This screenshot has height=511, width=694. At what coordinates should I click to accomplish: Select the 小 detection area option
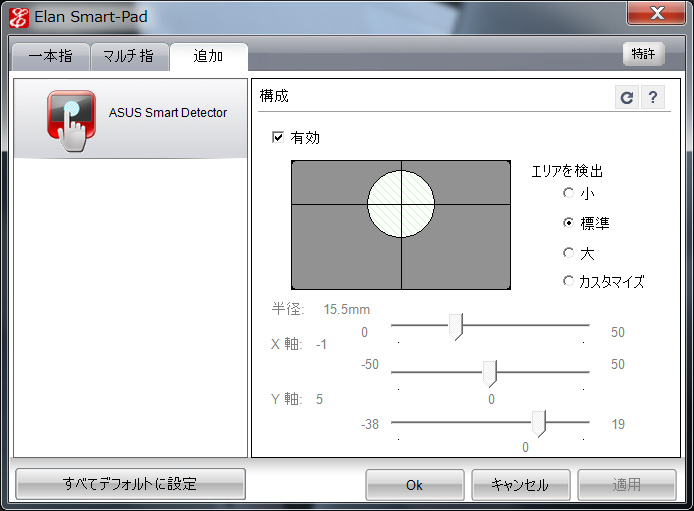pos(569,193)
